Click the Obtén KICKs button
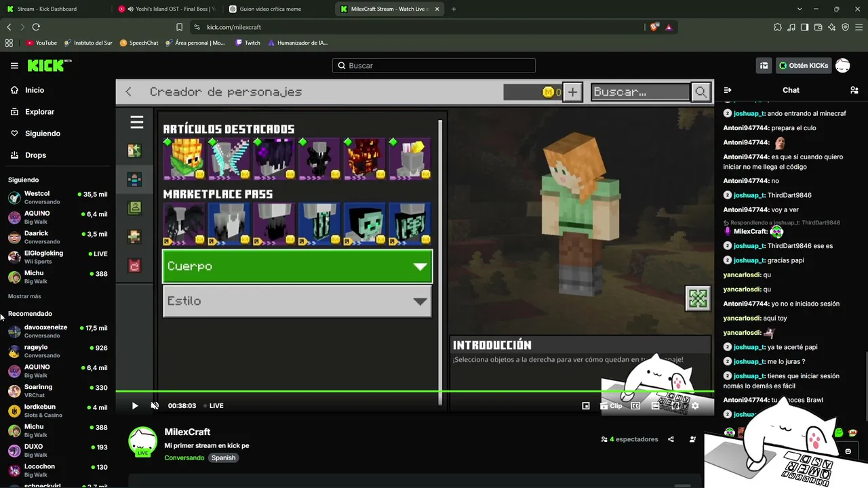Viewport: 868px width, 488px height. [x=804, y=66]
